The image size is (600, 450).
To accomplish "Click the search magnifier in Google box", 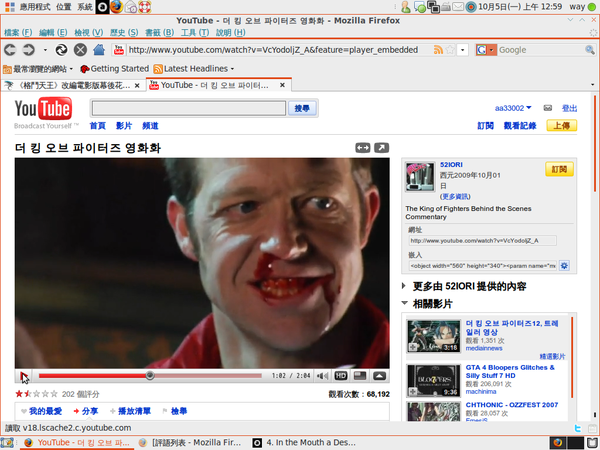I will [590, 50].
